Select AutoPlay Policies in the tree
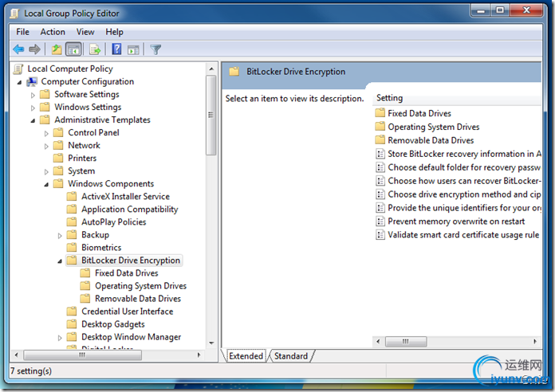The image size is (555, 392). [x=113, y=221]
